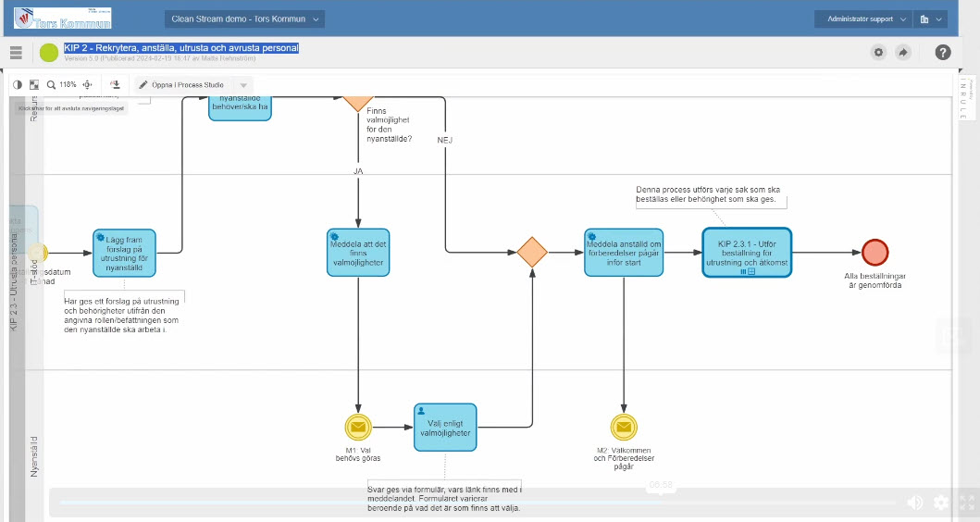980x522 pixels.
Task: Click Öppna i Process Studio button
Action: pyautogui.click(x=181, y=85)
